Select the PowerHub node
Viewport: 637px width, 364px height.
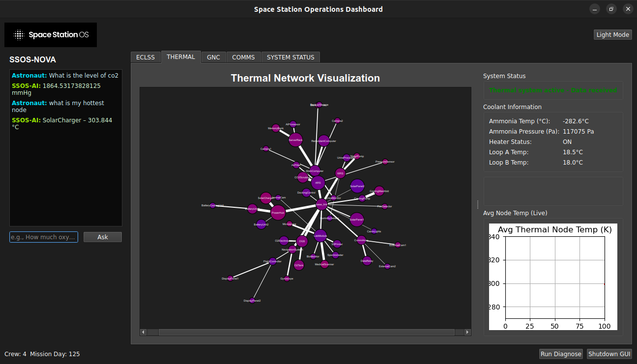tap(278, 213)
